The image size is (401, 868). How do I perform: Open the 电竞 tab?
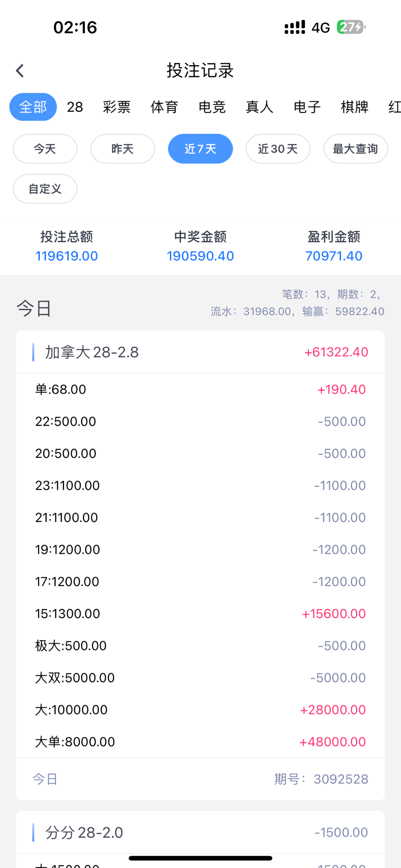pyautogui.click(x=212, y=107)
